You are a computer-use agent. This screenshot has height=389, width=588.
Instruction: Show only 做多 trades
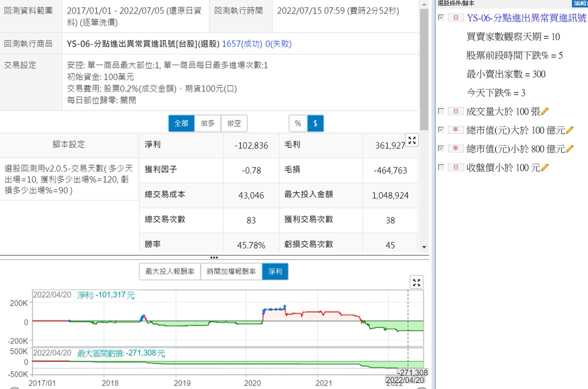208,123
